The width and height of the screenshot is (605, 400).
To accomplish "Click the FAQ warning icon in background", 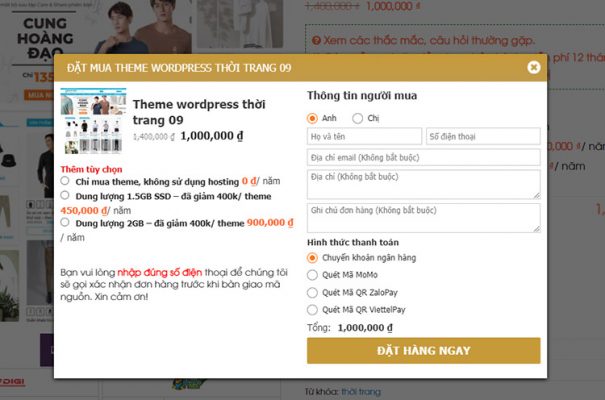I will (316, 41).
